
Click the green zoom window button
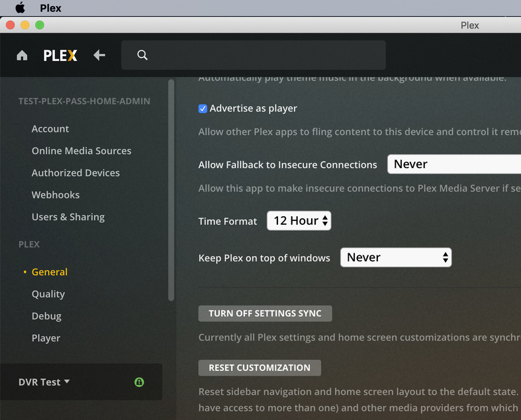tap(40, 25)
